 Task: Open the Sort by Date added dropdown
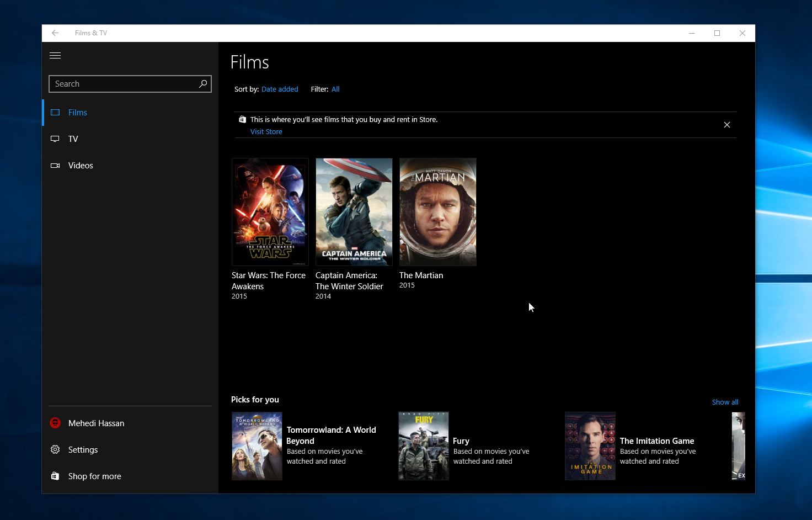tap(280, 89)
